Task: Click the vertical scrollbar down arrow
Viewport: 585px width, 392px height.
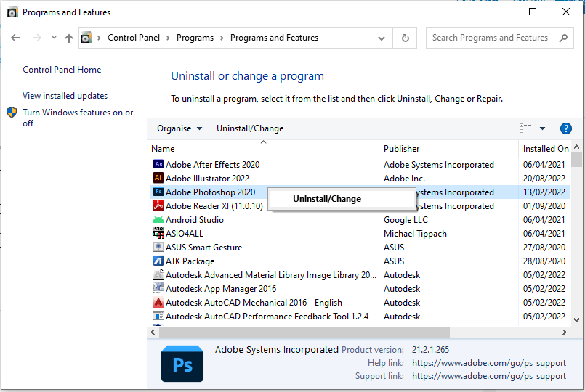Action: coord(576,319)
